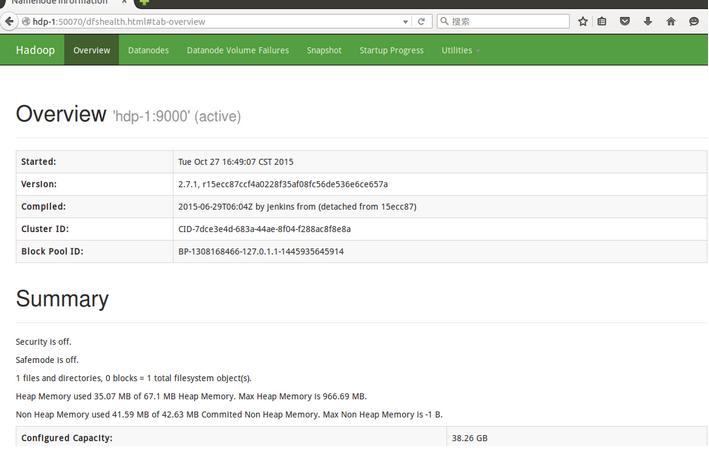
Task: Save page with the Pocket icon
Action: (x=624, y=21)
